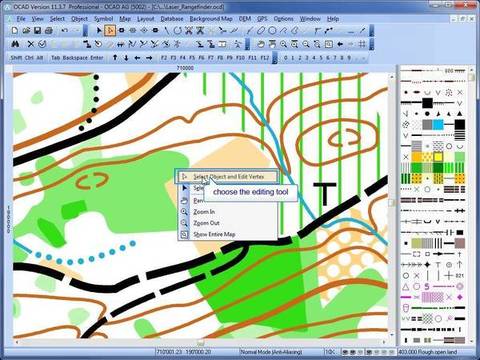480x360 pixels.
Task: Toggle the Alt virtual key
Action: pos(40,58)
